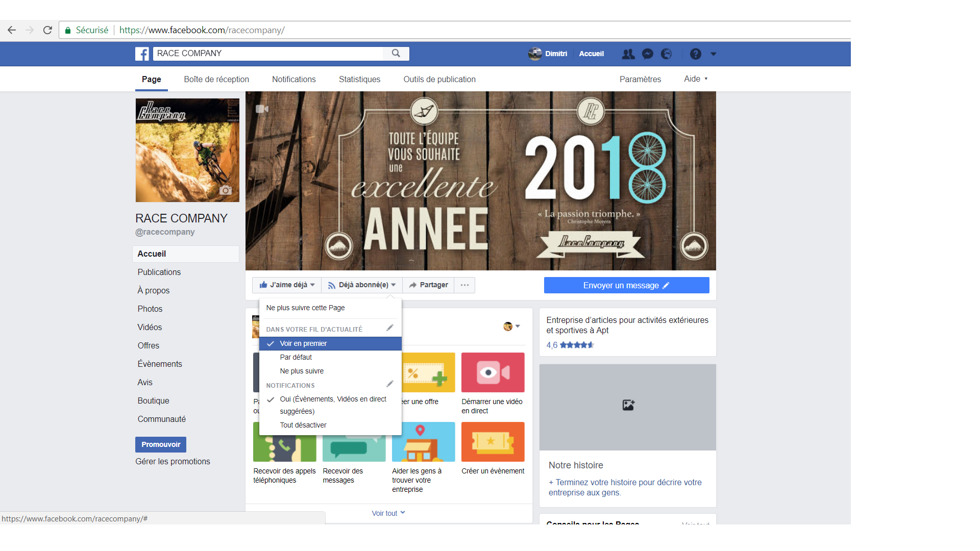
Task: Click 'Gérer les promotions' link
Action: click(x=173, y=462)
